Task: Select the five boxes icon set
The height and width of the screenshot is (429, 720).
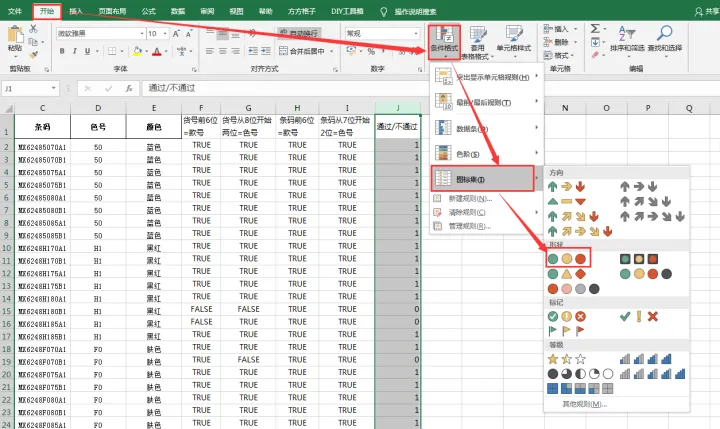Action: point(580,389)
